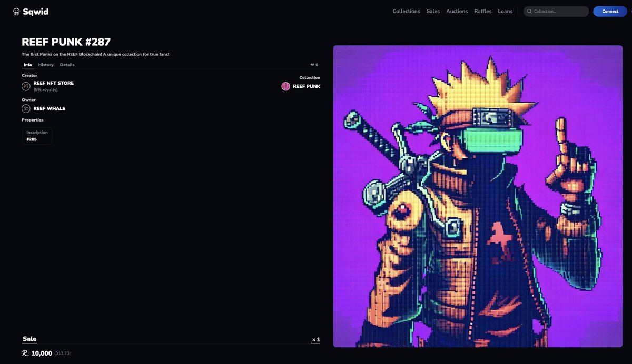Click the Connect button
The width and height of the screenshot is (632, 364).
click(610, 11)
